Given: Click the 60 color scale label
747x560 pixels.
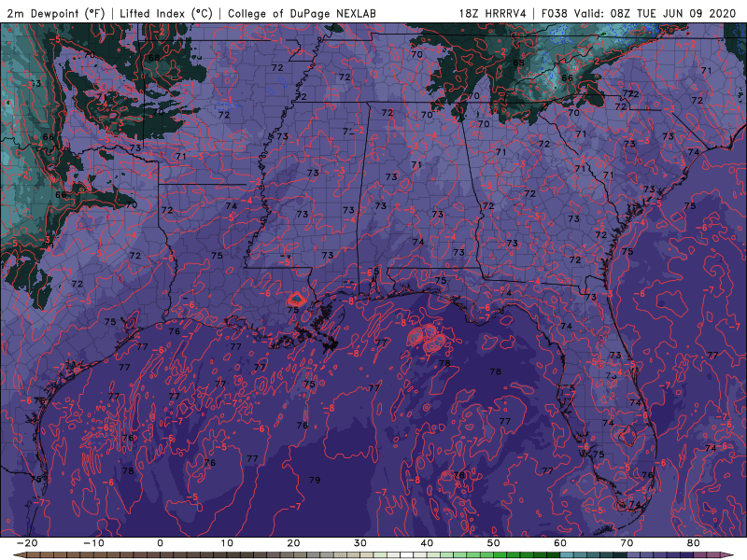Looking at the screenshot, I should (x=560, y=543).
